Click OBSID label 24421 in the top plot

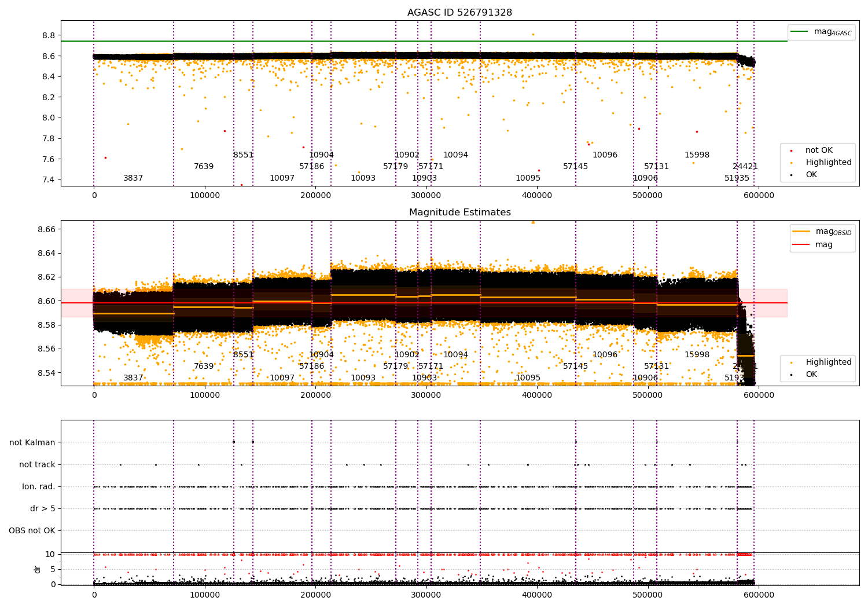(745, 167)
